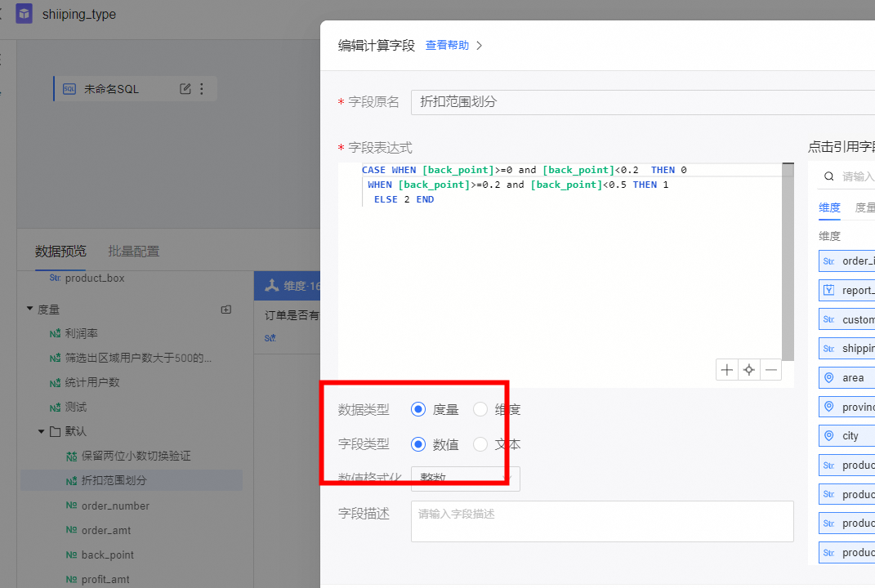Open the more options menu for 未命名SQL

[202, 89]
